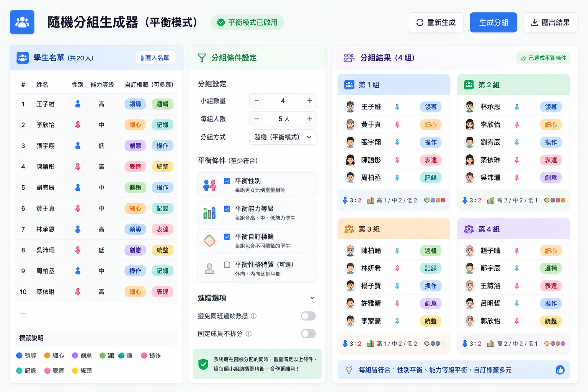Check the 平衡性格特質 (可選) checkbox
Viewport: 588px width, 392px height.
click(227, 265)
